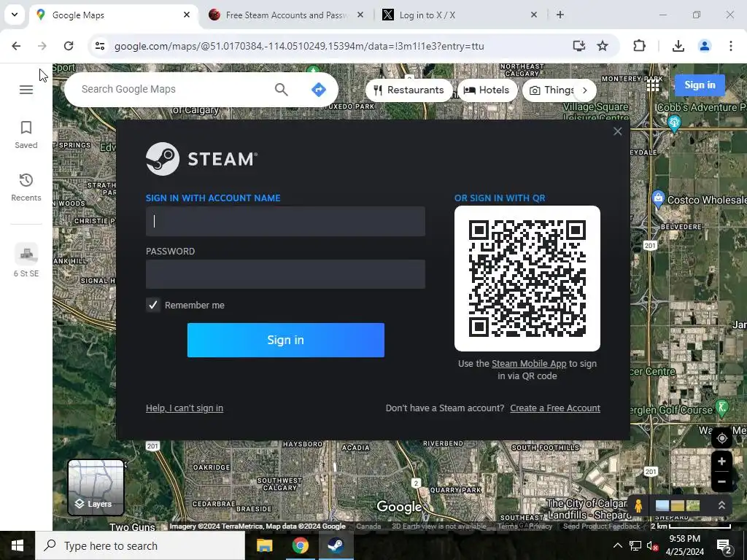
Task: Open the Help, I can't sign in link
Action: pyautogui.click(x=185, y=408)
